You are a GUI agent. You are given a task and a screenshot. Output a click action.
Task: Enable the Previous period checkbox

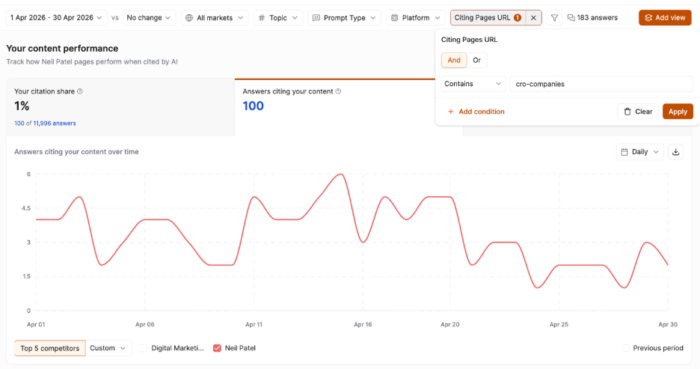[x=626, y=348]
